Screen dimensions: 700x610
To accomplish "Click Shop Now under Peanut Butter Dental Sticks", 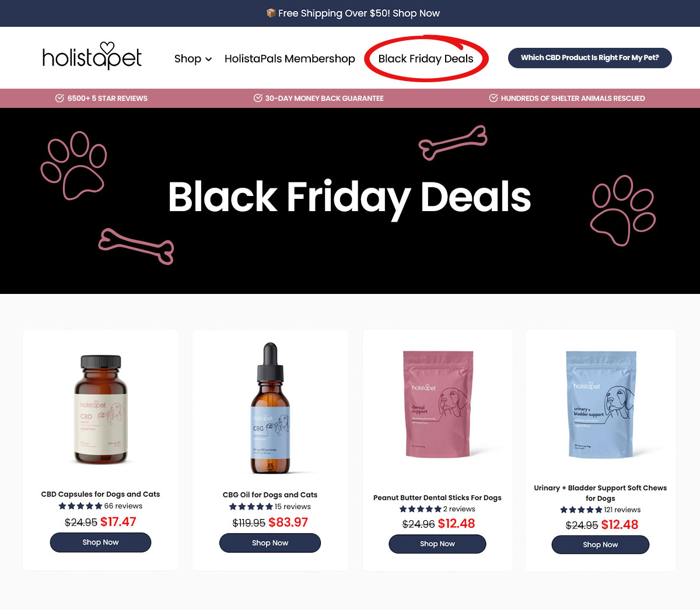I will coord(437,544).
